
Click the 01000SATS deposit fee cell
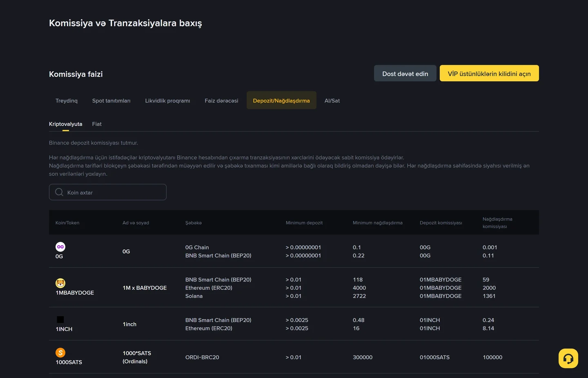pos(434,357)
